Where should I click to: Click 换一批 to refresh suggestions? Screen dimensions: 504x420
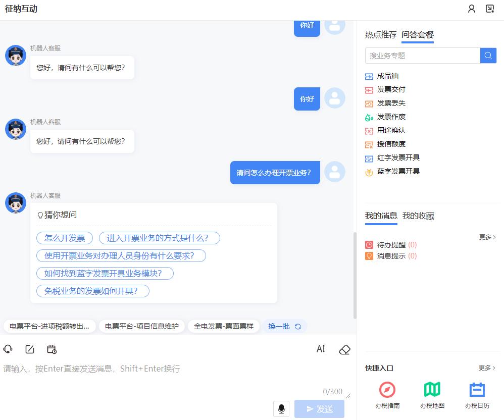tap(284, 326)
